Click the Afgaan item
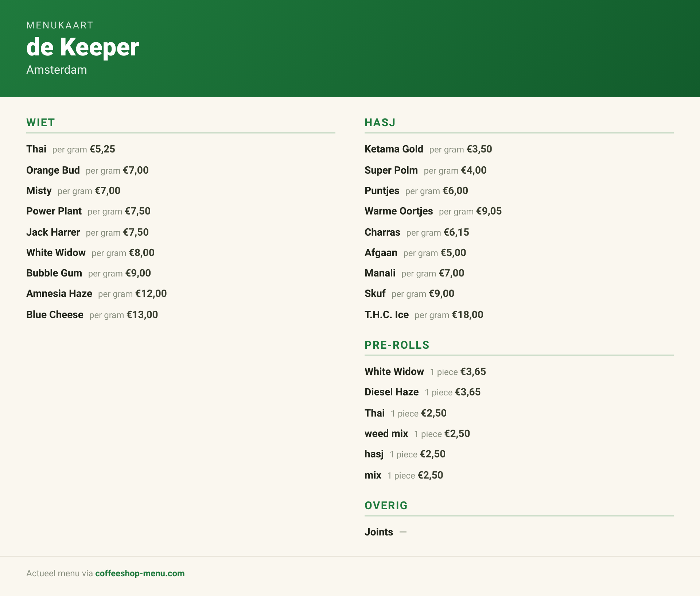The image size is (700, 596). (x=381, y=253)
